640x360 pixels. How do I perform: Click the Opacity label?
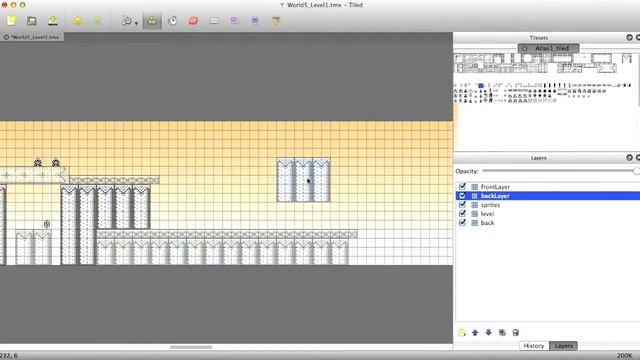(467, 171)
